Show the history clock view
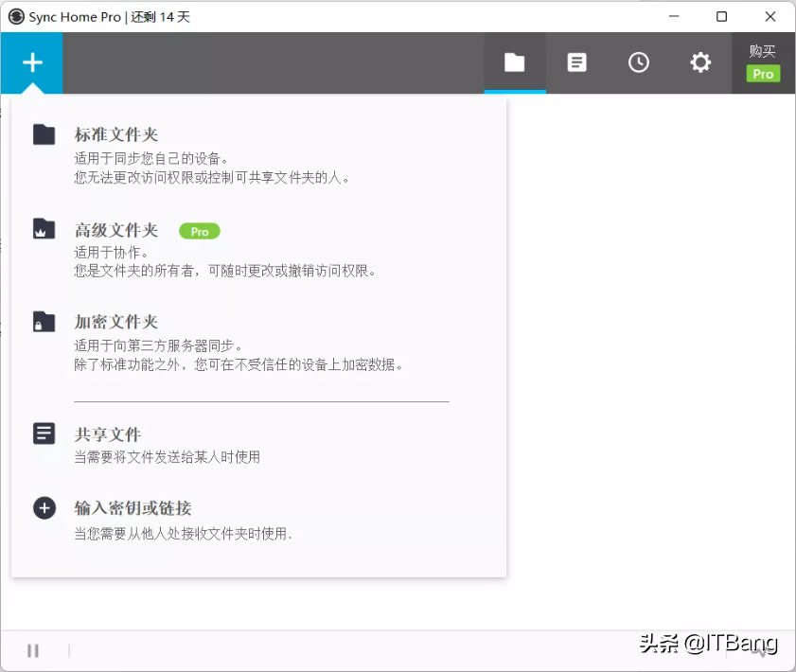 click(639, 62)
